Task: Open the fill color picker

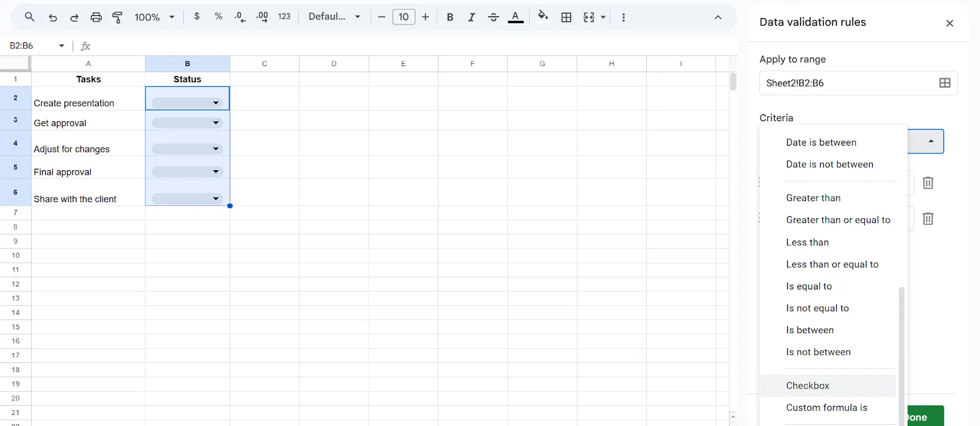Action: 543,17
